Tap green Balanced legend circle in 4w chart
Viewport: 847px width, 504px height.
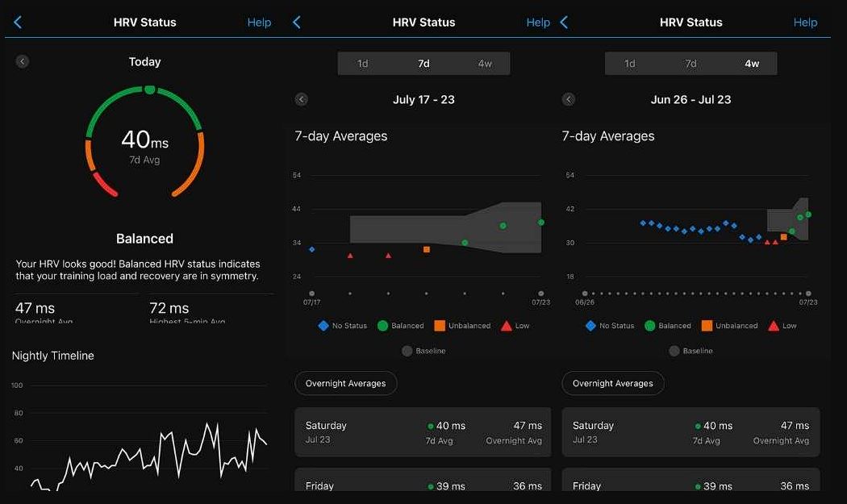click(650, 326)
